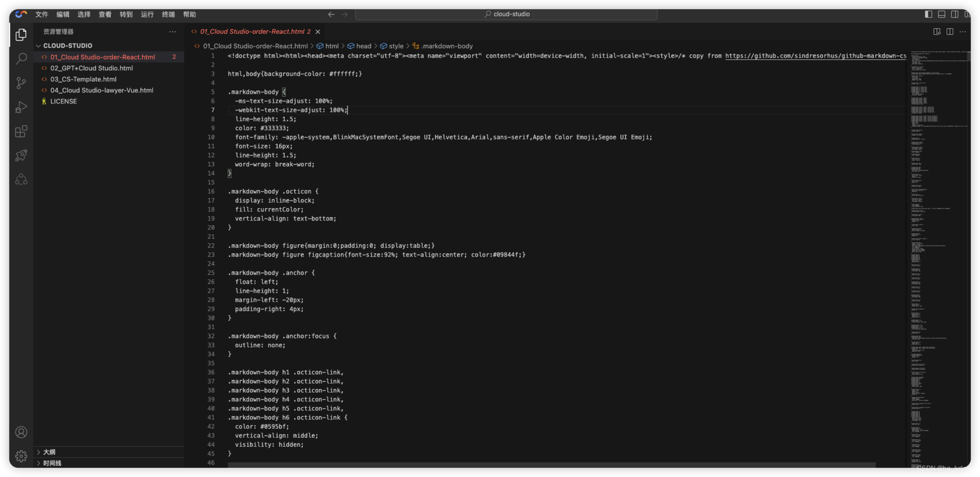Open the 转到 menu

tap(126, 15)
